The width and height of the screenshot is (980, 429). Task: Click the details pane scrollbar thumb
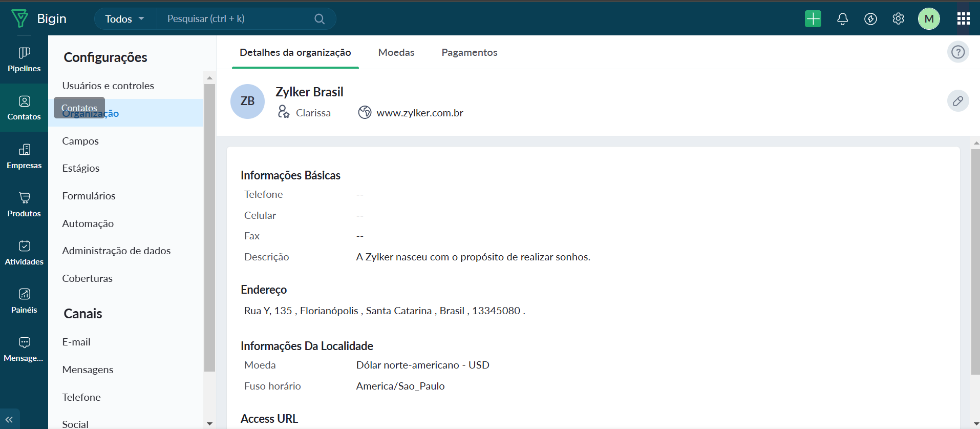pyautogui.click(x=975, y=262)
